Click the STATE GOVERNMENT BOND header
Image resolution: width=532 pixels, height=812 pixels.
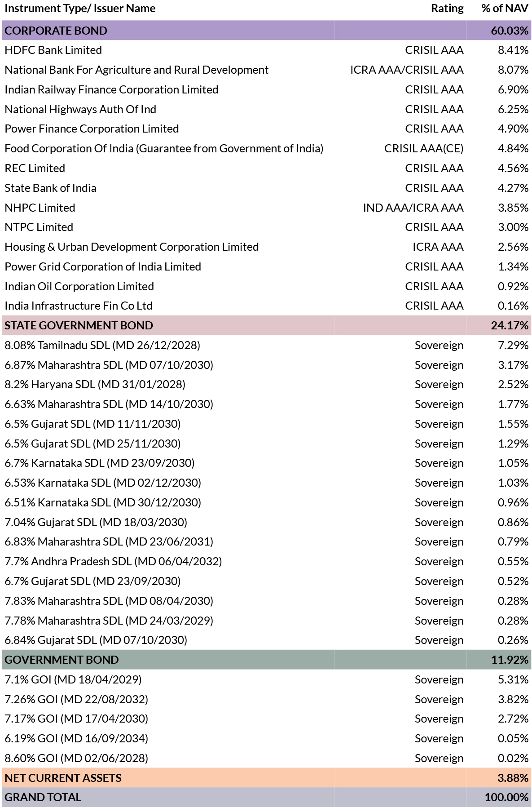79,325
